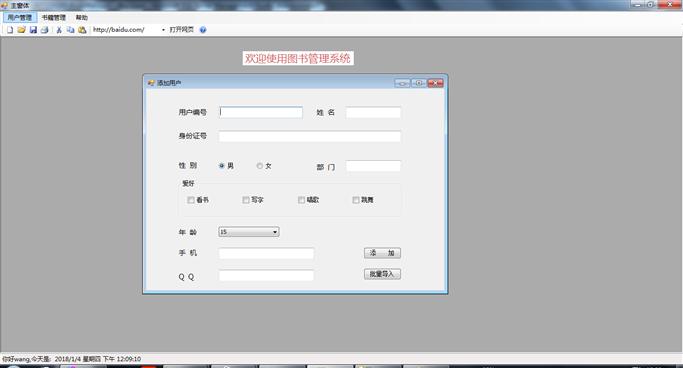The height and width of the screenshot is (368, 683).
Task: Select the Cut scissors icon
Action: tap(59, 30)
